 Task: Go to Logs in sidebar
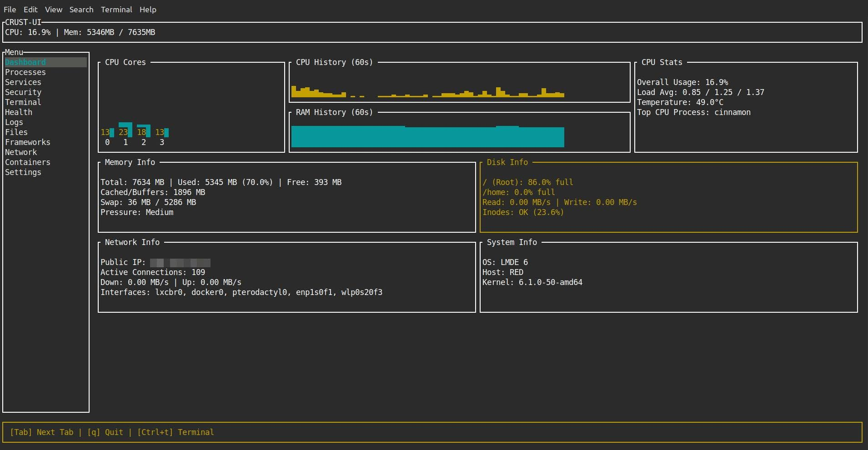coord(14,122)
